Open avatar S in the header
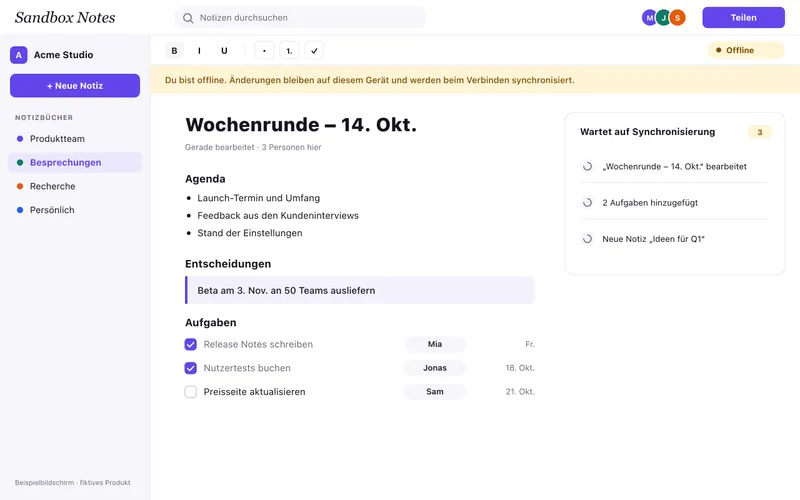 click(x=677, y=18)
